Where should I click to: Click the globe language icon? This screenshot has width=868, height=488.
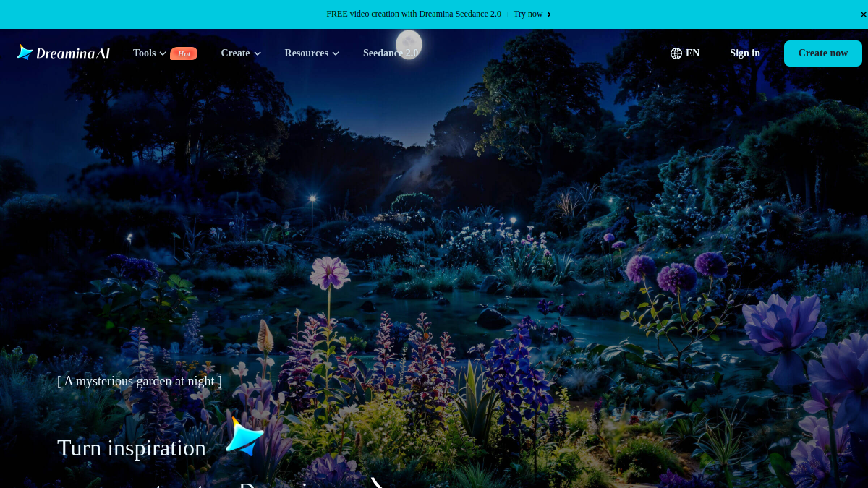676,53
